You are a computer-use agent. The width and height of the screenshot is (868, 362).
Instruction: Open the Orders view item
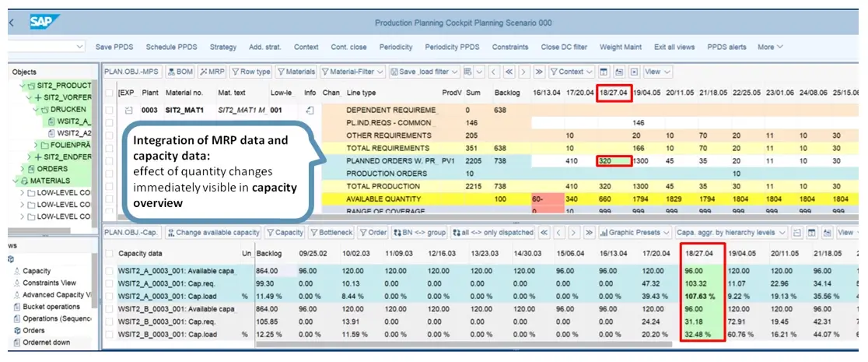pyautogui.click(x=33, y=330)
